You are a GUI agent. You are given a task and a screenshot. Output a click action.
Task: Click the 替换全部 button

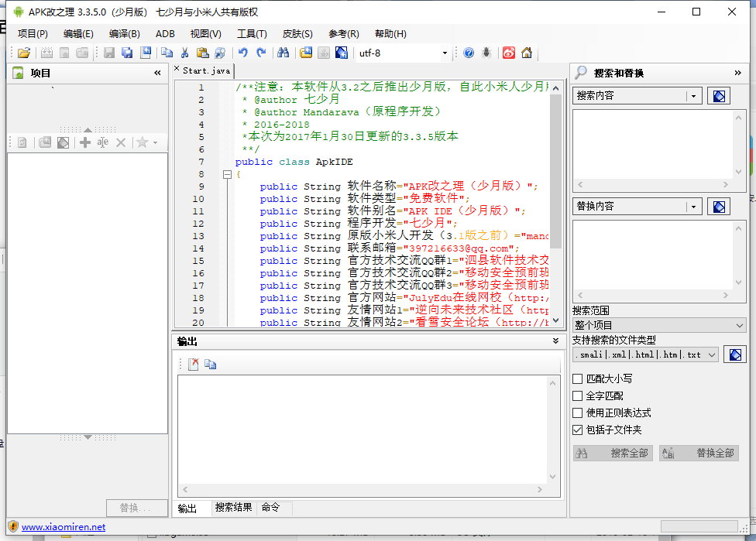click(x=699, y=453)
